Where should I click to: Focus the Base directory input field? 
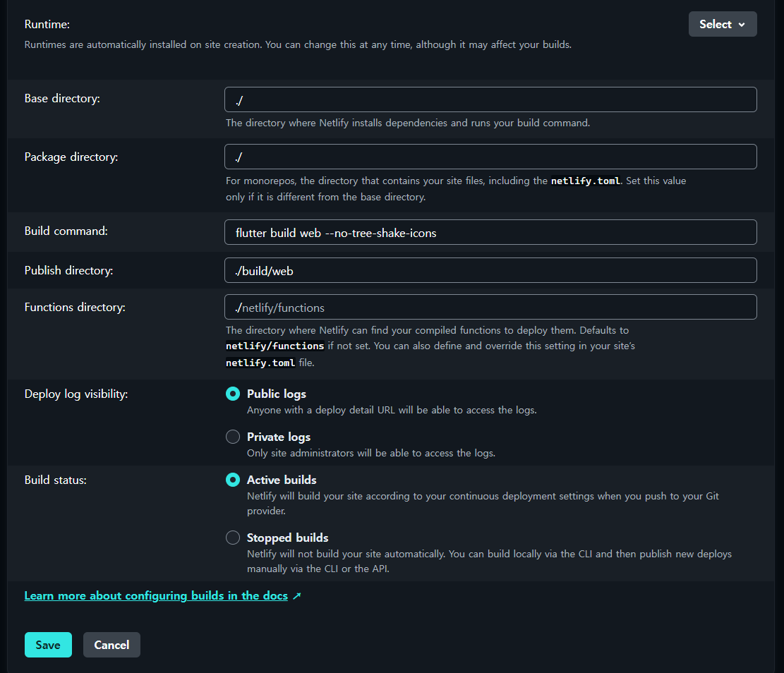point(490,99)
